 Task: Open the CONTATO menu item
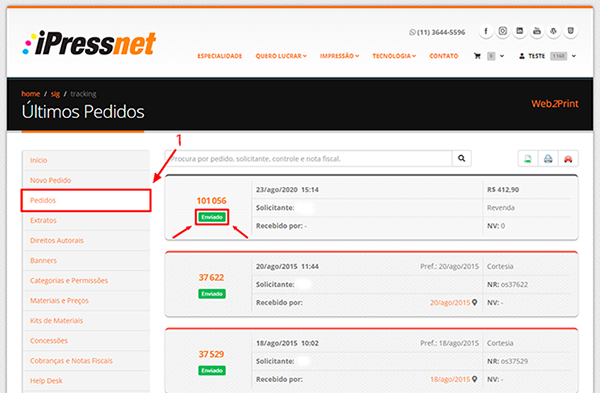[443, 56]
